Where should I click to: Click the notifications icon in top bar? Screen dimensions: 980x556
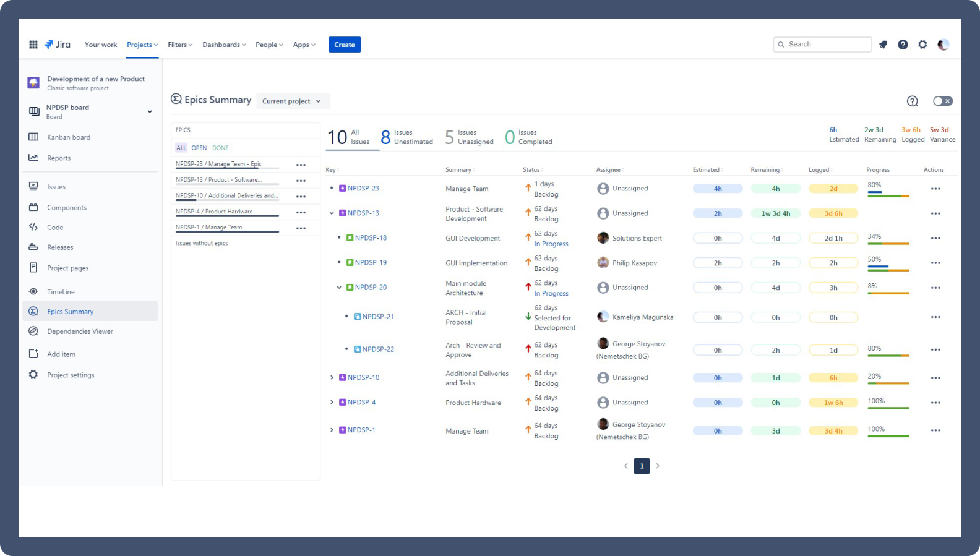coord(883,45)
